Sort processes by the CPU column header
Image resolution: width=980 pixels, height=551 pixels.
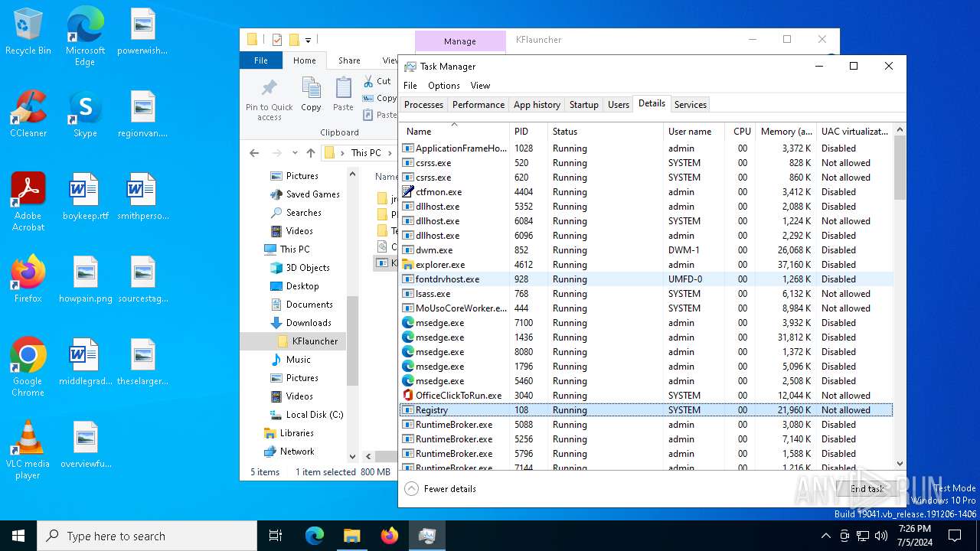coord(740,132)
